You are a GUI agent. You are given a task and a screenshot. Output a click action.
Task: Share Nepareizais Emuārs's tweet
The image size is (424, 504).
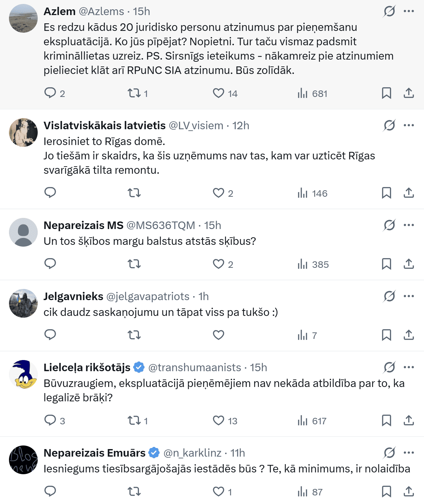409,491
